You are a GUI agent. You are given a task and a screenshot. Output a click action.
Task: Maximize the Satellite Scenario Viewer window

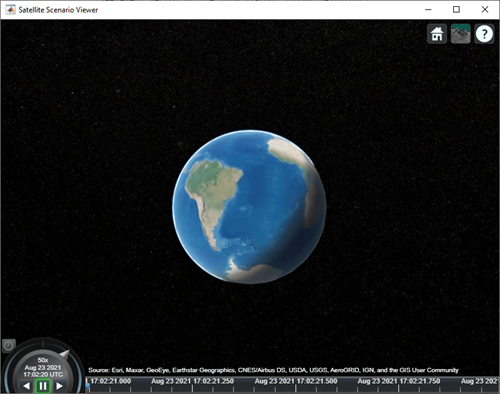(x=456, y=10)
